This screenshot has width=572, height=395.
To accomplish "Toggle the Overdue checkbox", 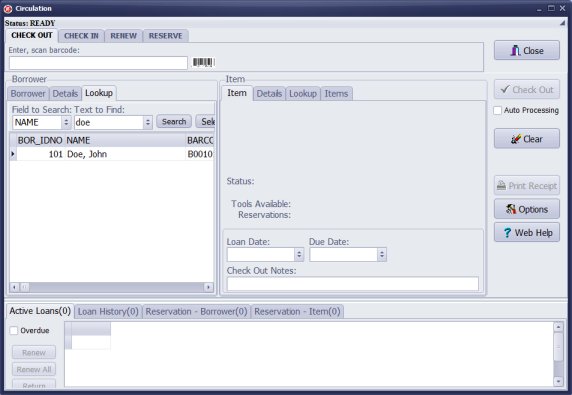I will 14,330.
